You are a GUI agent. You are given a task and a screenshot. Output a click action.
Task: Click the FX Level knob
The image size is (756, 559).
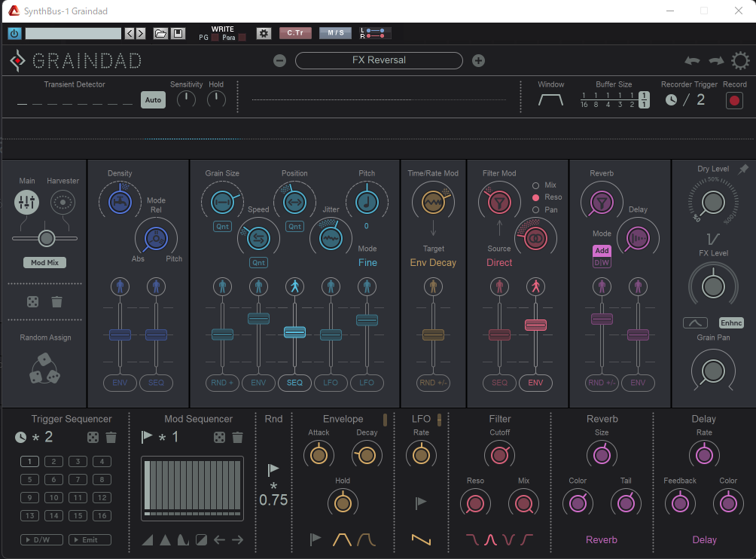point(713,286)
